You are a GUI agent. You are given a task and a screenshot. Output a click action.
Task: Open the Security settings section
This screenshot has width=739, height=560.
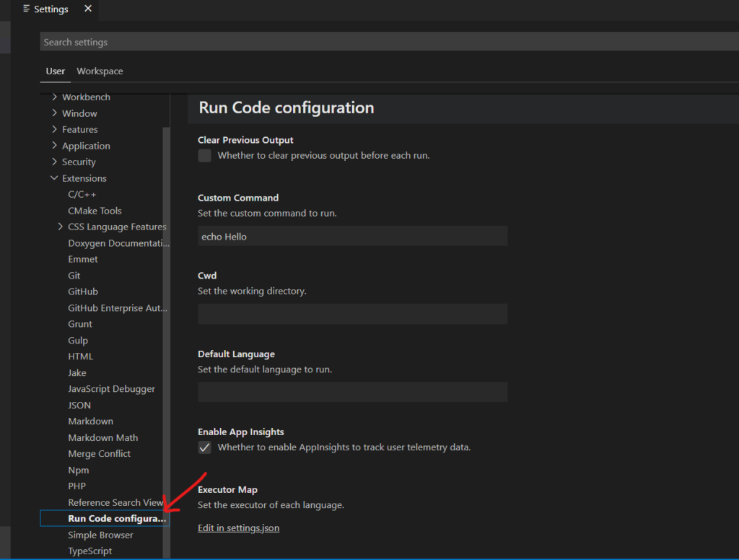click(79, 162)
